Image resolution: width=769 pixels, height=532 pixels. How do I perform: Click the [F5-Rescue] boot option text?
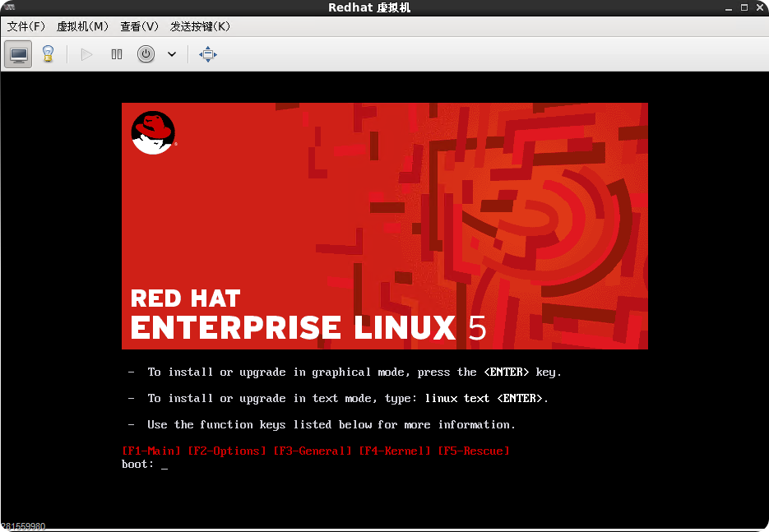474,451
